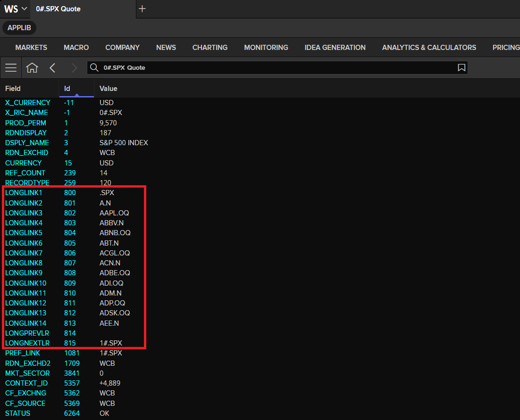Image resolution: width=520 pixels, height=420 pixels.
Task: Open the MONITORING menu
Action: tap(266, 47)
